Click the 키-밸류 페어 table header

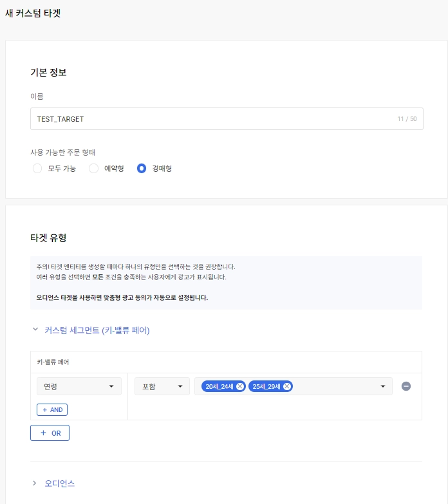(x=53, y=362)
